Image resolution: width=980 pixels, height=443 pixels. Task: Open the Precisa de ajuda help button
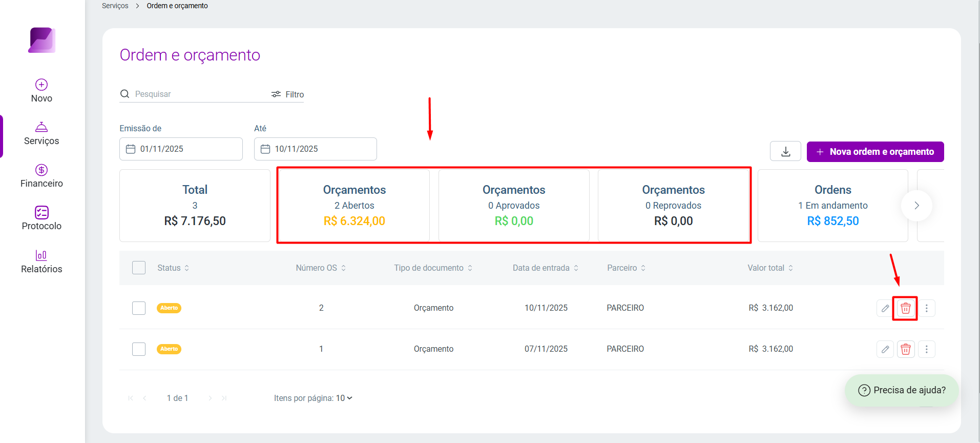(x=902, y=390)
